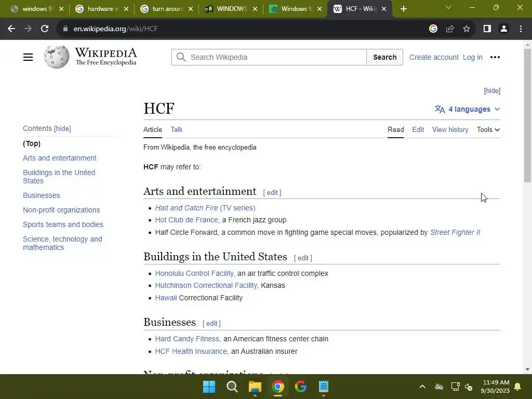Expand the 4 languages dropdown
Screen dimensions: 532x399
(x=467, y=109)
